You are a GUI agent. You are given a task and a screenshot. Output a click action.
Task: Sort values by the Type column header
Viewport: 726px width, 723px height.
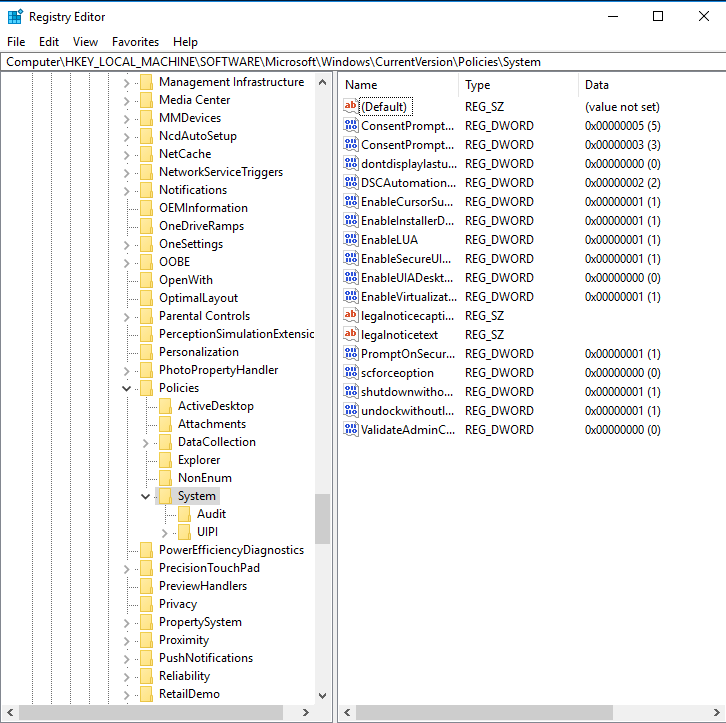pos(519,85)
